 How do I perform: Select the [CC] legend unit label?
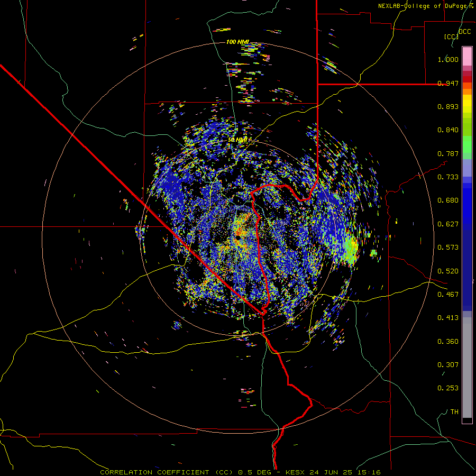point(451,36)
